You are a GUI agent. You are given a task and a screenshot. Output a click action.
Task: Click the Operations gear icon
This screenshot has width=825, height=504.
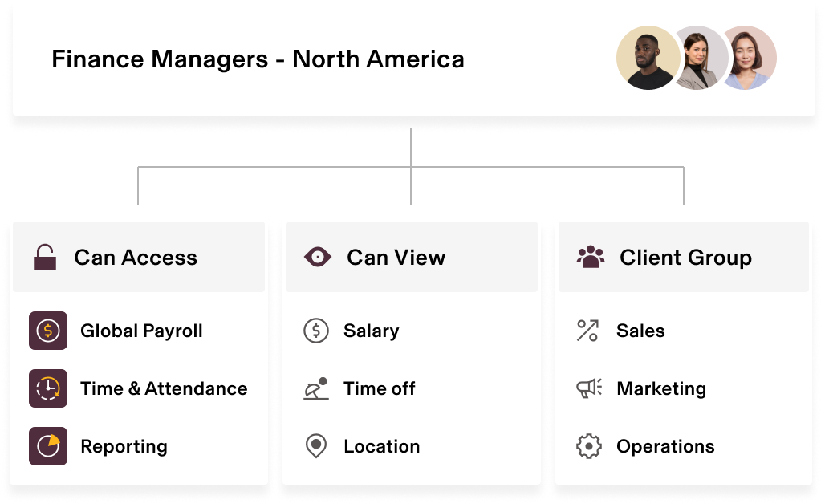point(589,446)
